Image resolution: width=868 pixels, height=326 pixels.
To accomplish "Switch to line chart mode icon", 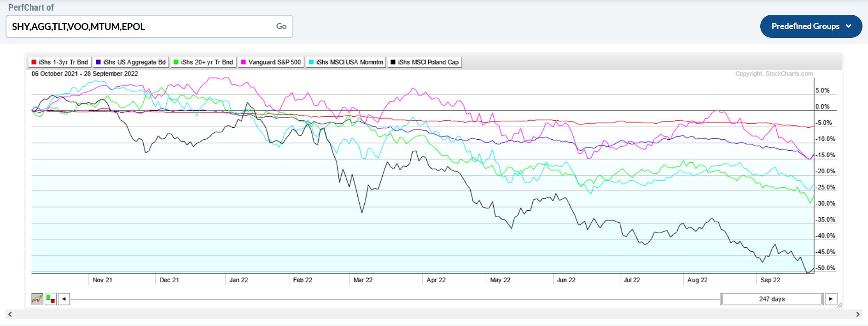I will (37, 299).
